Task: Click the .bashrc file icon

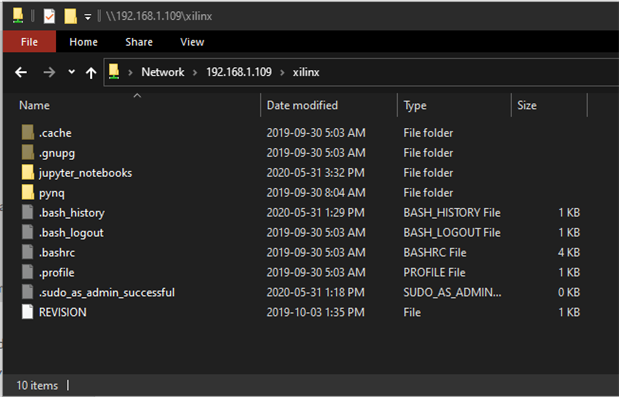Action: point(28,252)
